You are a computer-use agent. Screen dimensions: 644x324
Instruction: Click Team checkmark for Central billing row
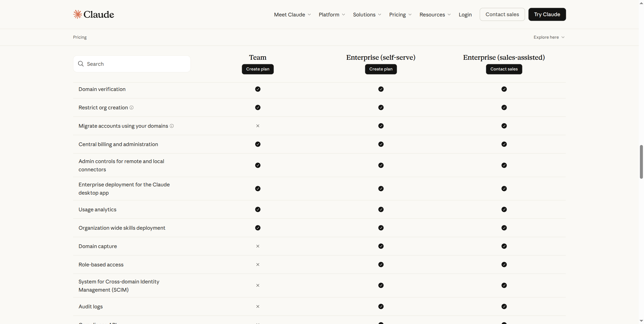click(x=258, y=144)
